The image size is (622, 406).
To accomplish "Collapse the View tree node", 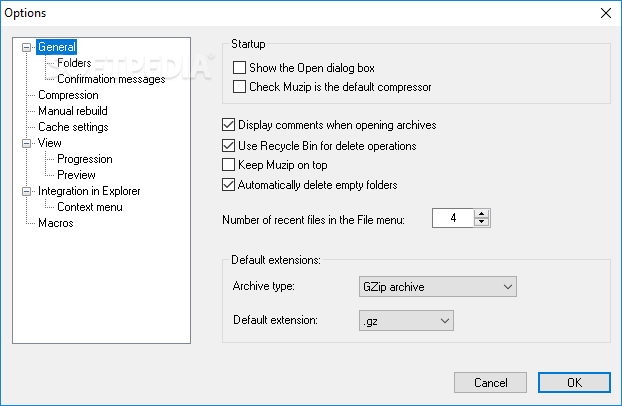I will tap(26, 143).
